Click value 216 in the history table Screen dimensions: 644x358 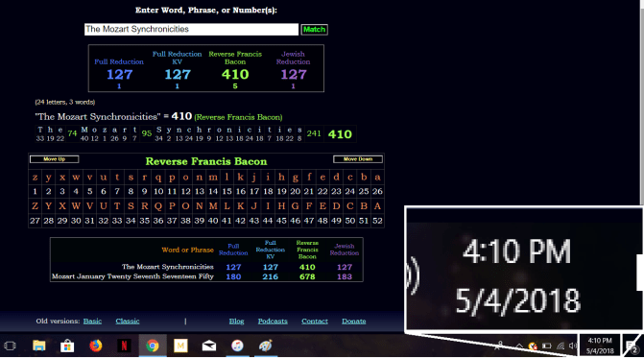(271, 276)
